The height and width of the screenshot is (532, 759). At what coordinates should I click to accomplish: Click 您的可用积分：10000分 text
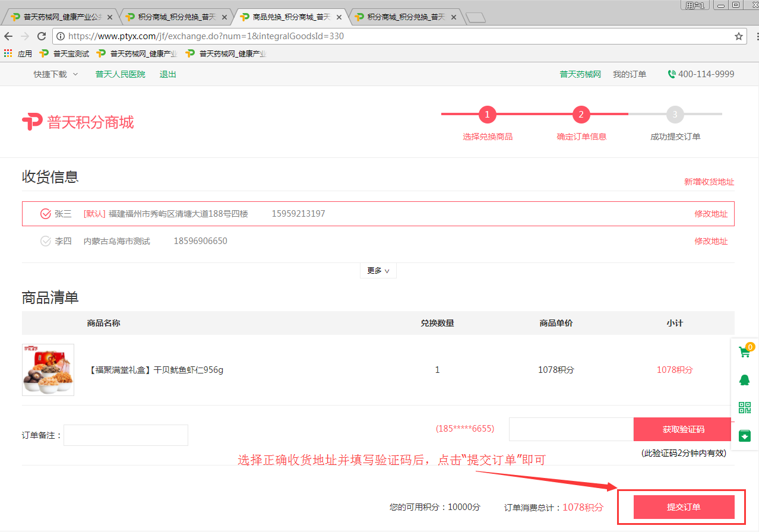(435, 507)
